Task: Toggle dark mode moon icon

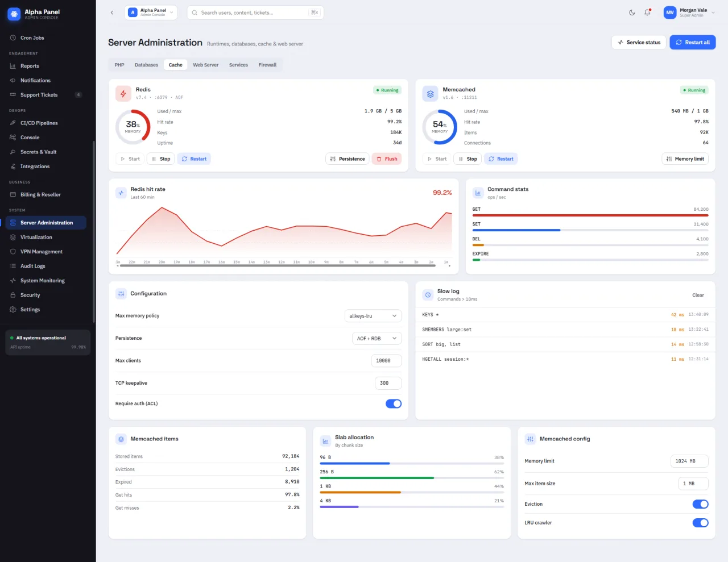Action: [632, 13]
